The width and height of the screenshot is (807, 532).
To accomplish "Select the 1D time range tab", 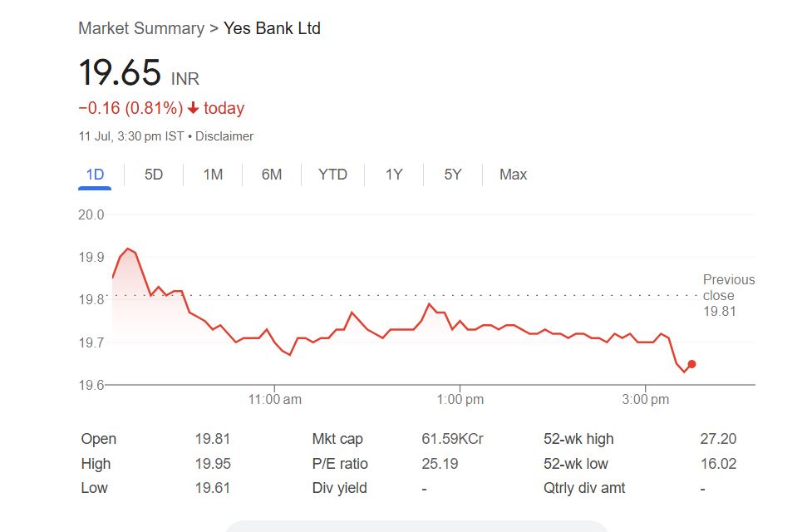I will [95, 175].
